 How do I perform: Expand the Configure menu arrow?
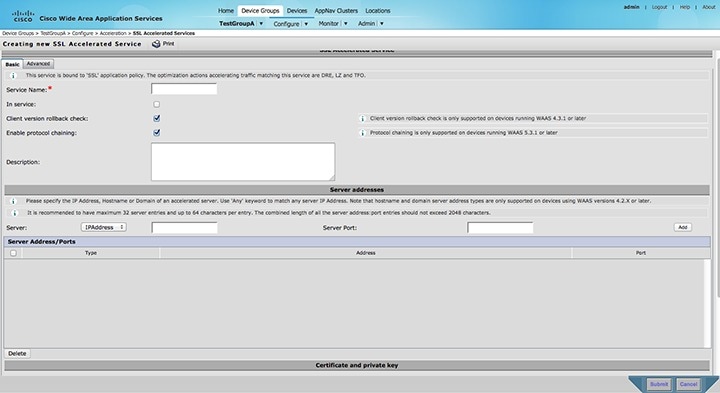pyautogui.click(x=306, y=23)
